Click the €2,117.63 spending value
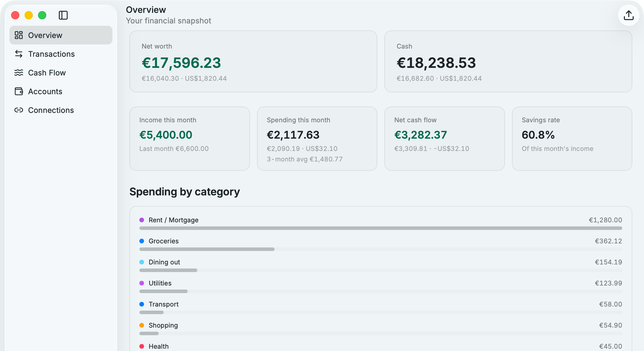644x351 pixels. click(293, 135)
